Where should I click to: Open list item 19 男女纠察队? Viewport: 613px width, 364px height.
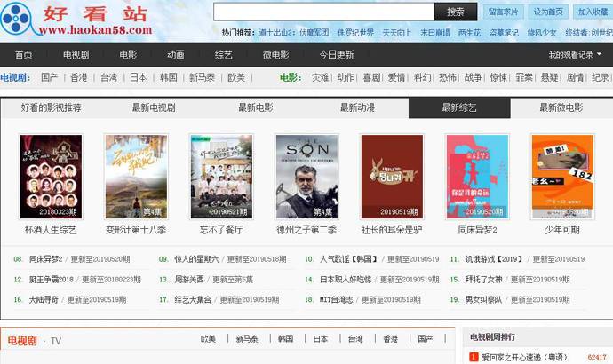tap(483, 299)
